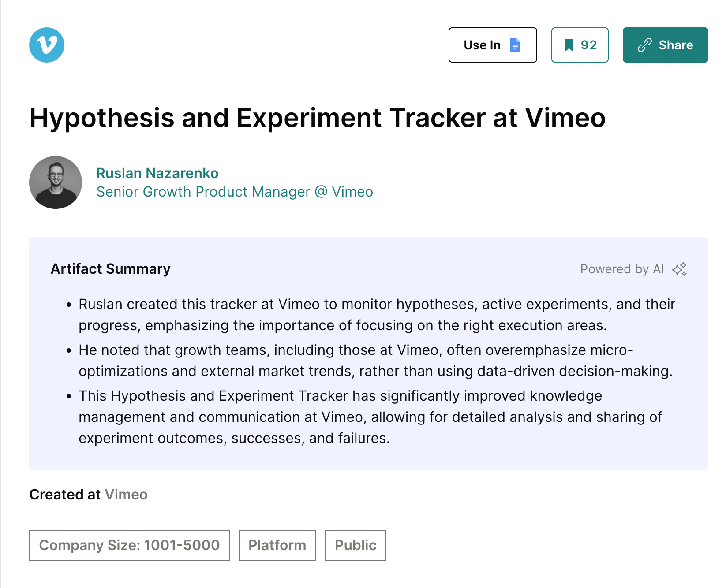Click the Google Docs file icon
This screenshot has height=588, width=726.
pos(515,45)
